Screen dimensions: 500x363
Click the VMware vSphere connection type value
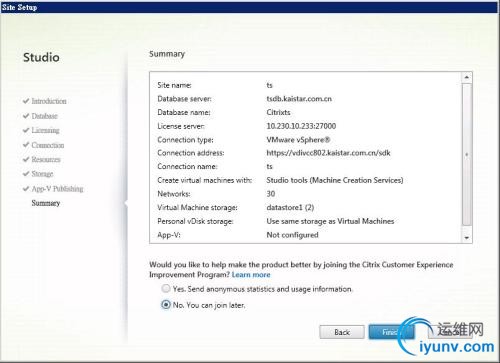coord(298,140)
